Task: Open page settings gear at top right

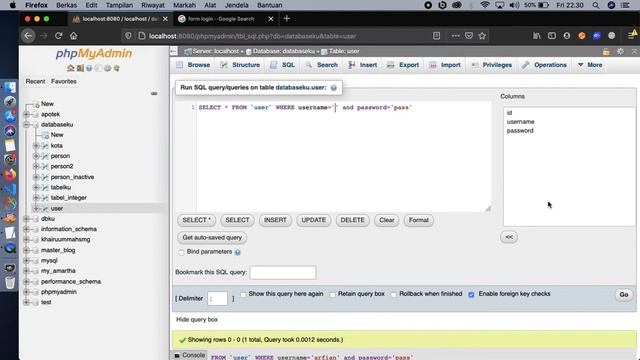Action: [x=620, y=51]
